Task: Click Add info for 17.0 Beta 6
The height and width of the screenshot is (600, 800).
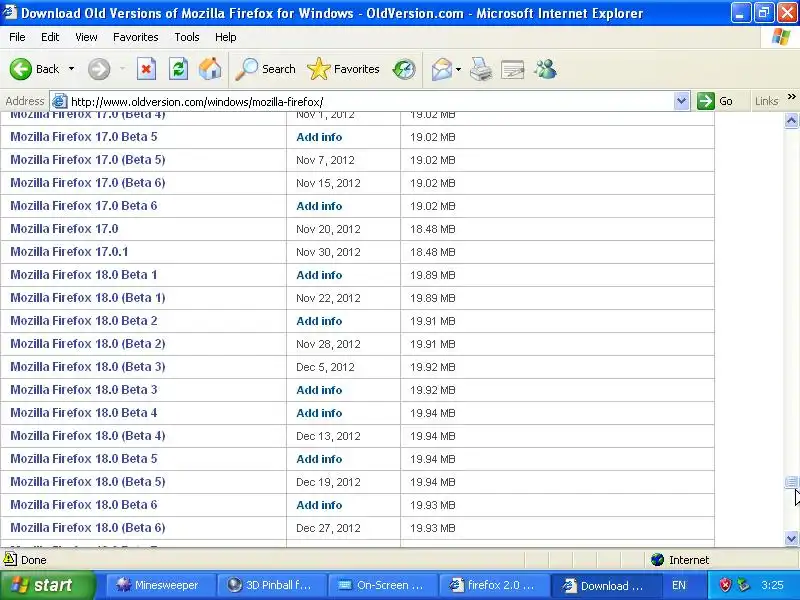Action: point(319,206)
